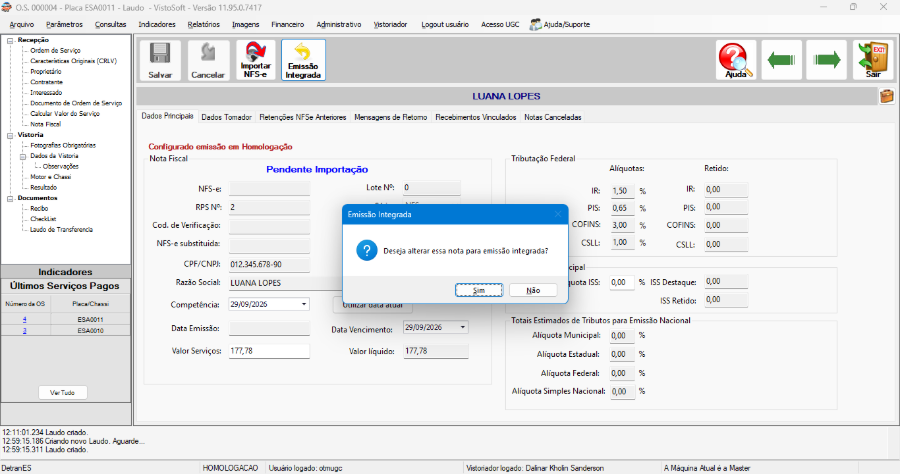
Task: Select Laudo de Transferência tree item
Action: [61, 230]
